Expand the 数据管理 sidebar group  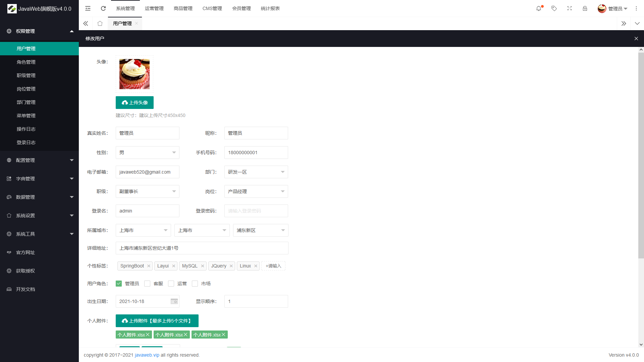[x=39, y=197]
